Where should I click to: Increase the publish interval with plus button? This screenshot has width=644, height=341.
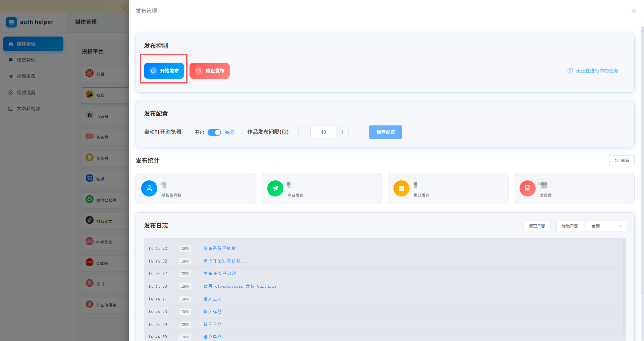click(342, 132)
